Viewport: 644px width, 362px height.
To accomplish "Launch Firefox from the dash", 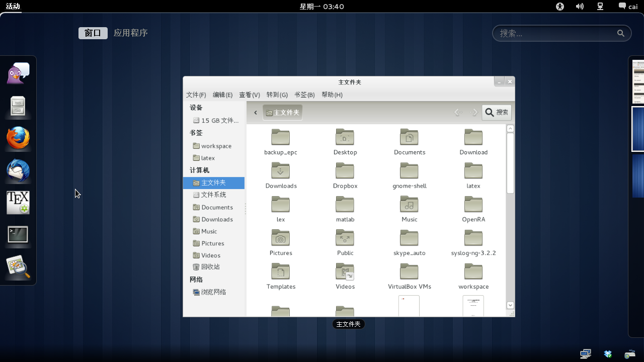I will click(x=18, y=138).
